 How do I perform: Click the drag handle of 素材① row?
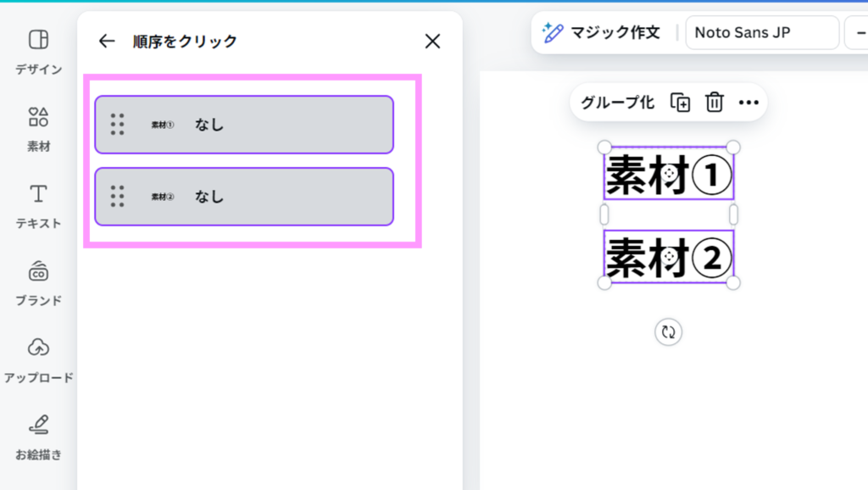pyautogui.click(x=118, y=125)
